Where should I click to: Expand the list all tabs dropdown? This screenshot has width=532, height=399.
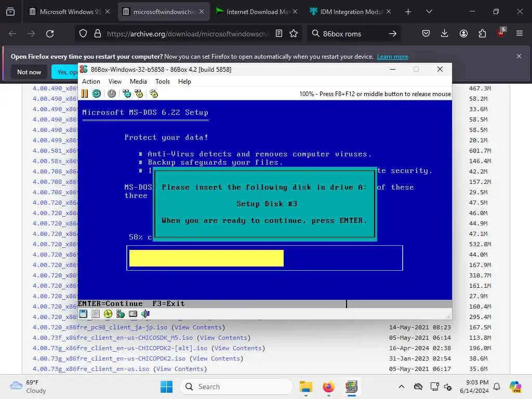point(429,12)
